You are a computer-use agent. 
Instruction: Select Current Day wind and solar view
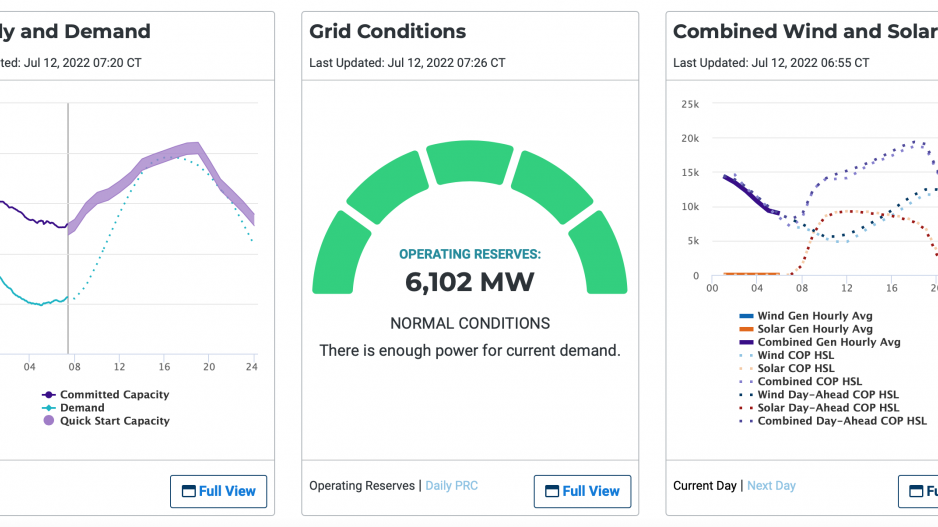pyautogui.click(x=705, y=486)
